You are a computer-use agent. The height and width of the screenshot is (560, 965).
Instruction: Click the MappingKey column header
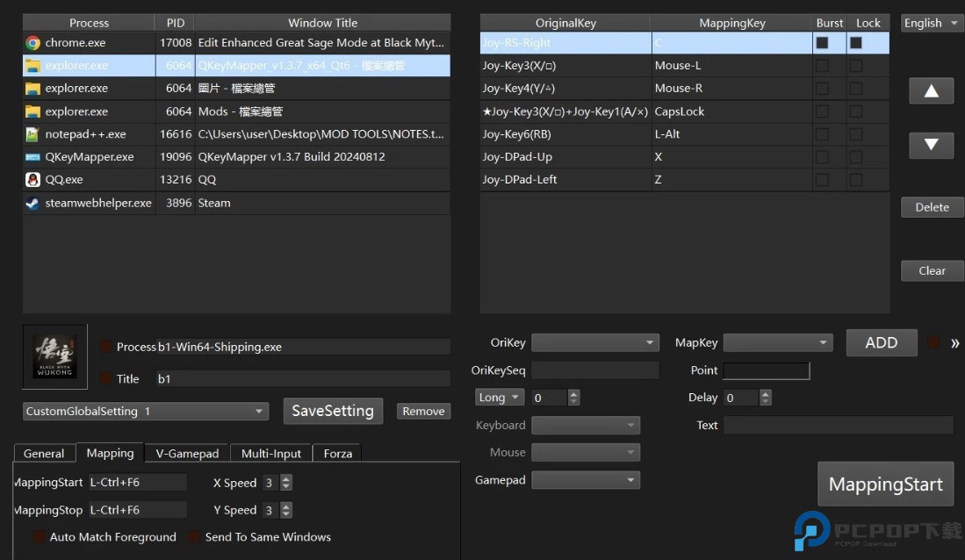tap(732, 23)
